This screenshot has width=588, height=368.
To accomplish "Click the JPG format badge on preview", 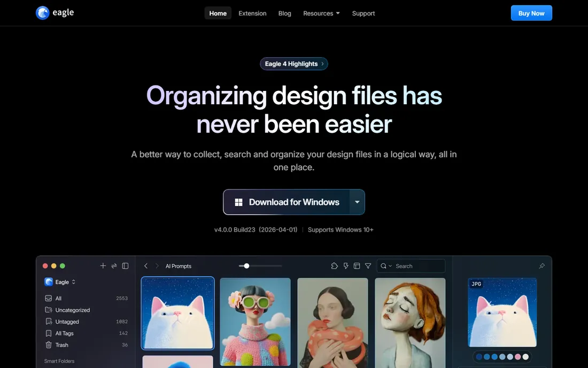I will (476, 284).
